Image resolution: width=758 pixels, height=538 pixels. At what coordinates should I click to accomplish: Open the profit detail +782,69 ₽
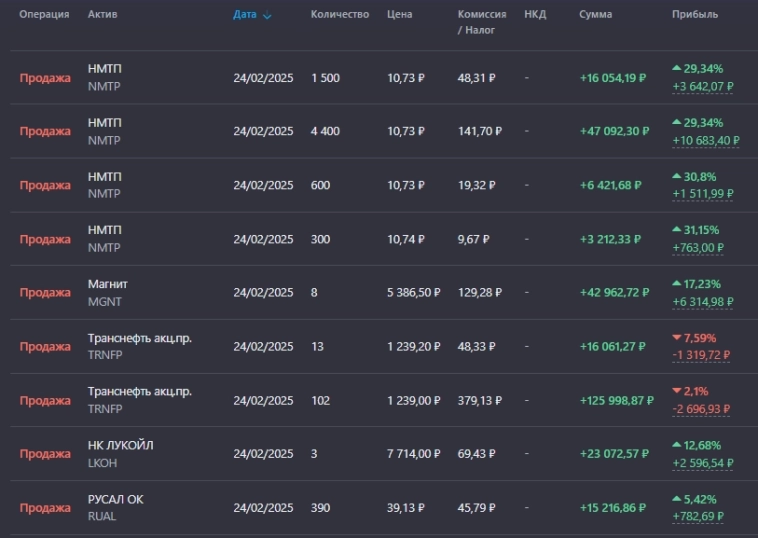click(x=698, y=517)
